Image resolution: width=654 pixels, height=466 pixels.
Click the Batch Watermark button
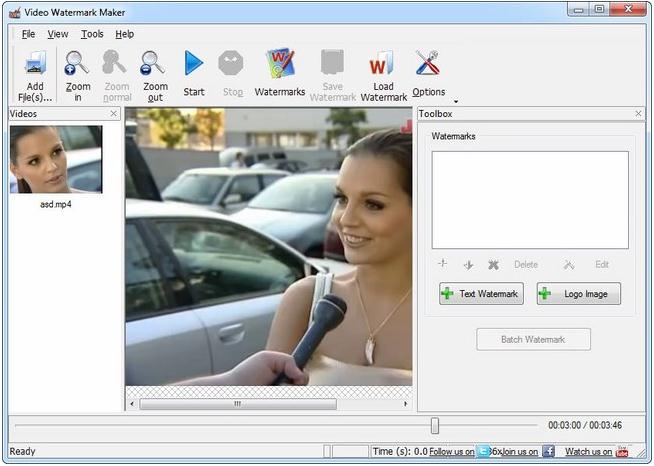click(533, 339)
